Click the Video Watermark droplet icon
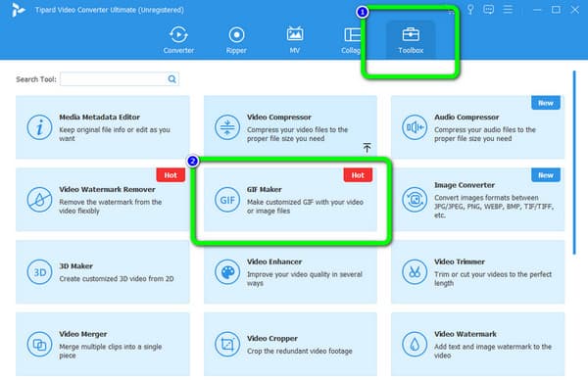 coord(415,344)
